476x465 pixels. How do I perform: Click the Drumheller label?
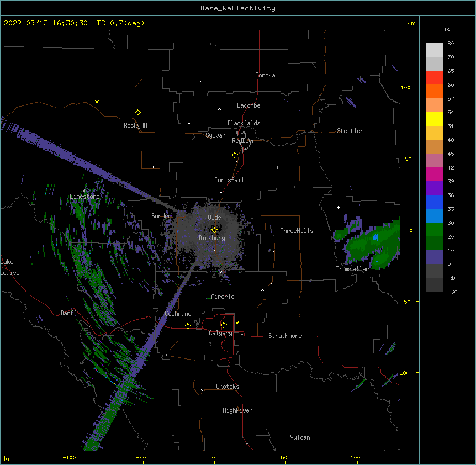[x=352, y=269]
